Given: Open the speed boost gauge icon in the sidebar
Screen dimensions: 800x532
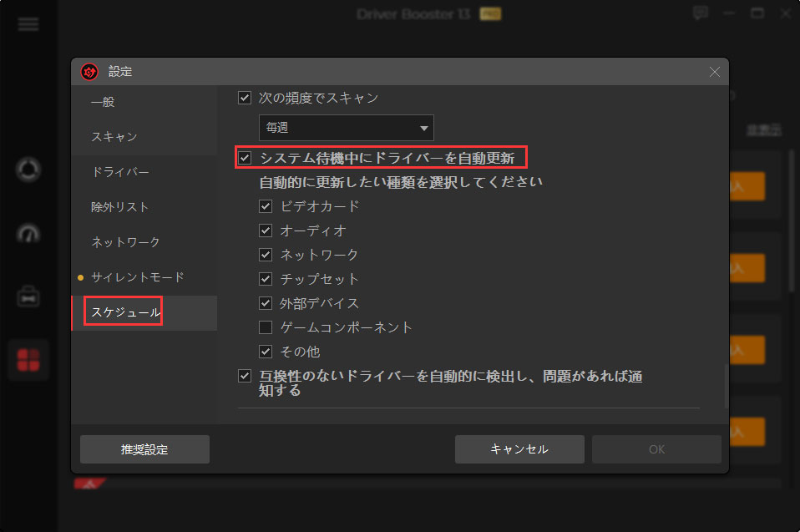Looking at the screenshot, I should pyautogui.click(x=28, y=234).
